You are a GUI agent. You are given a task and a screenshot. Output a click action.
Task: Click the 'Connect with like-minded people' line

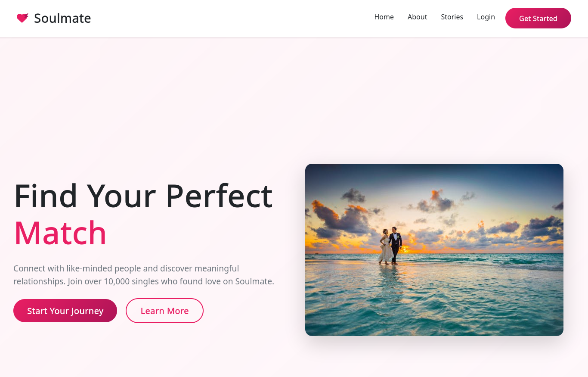pyautogui.click(x=126, y=268)
